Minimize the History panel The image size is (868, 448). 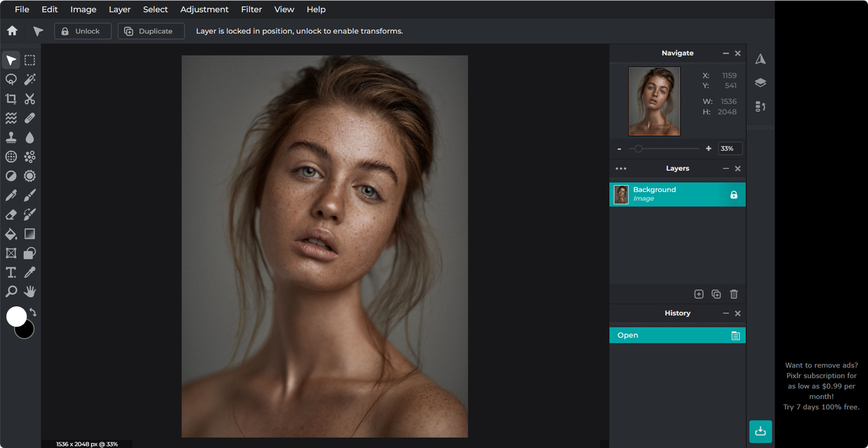pyautogui.click(x=726, y=313)
